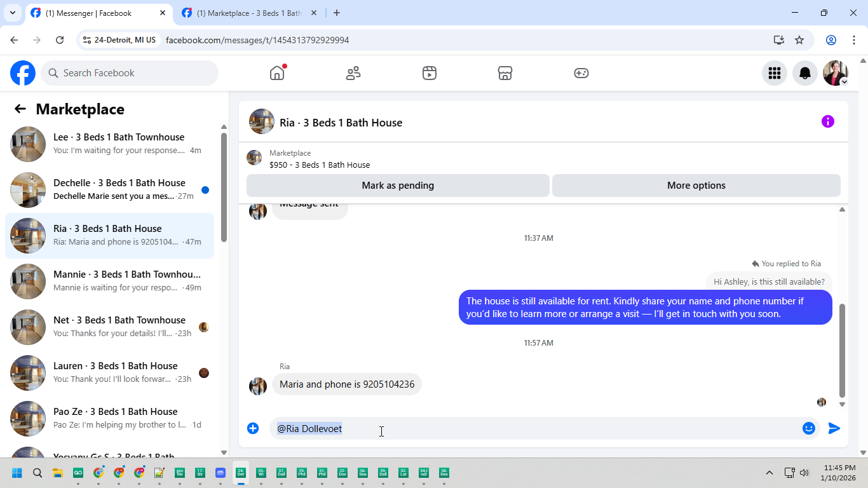The height and width of the screenshot is (488, 868).
Task: Click the conversation list scrollbar thumb
Action: pyautogui.click(x=224, y=187)
